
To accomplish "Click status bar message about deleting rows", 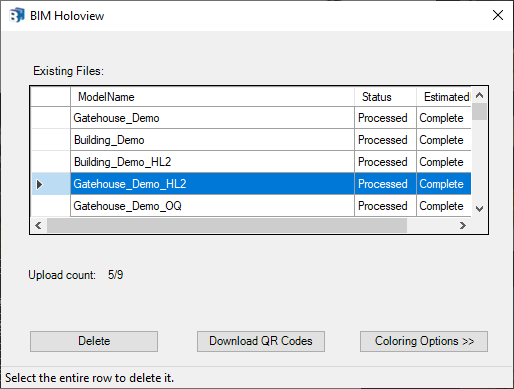I will [89, 378].
